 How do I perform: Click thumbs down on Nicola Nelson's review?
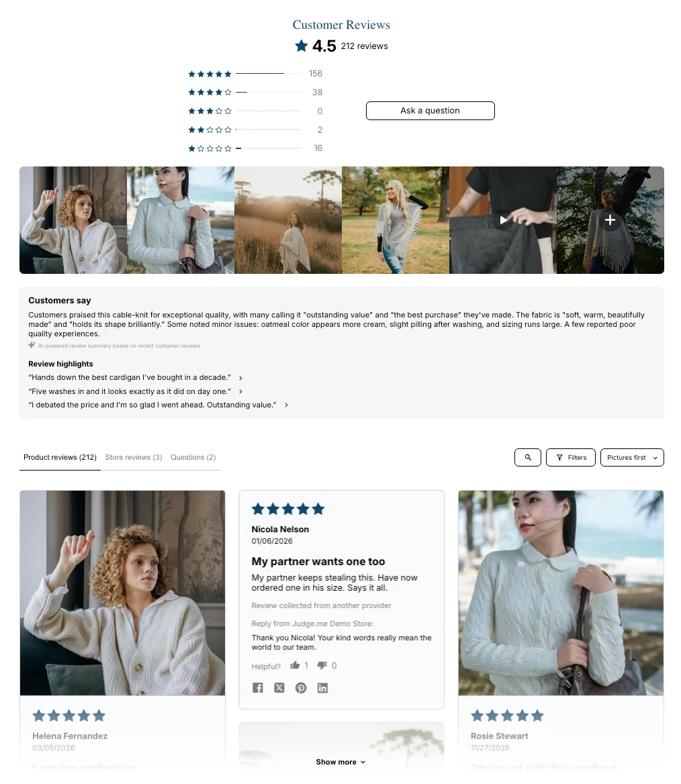point(322,665)
